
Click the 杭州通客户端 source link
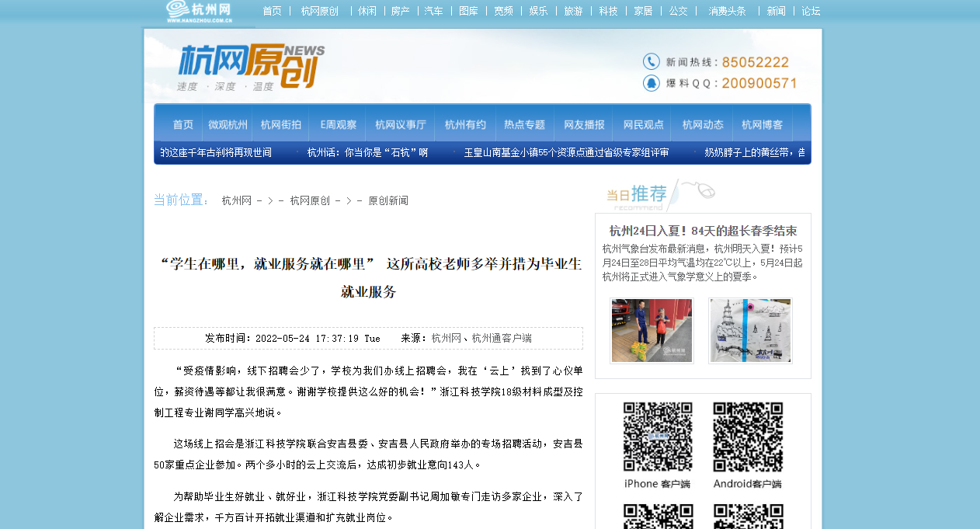[x=502, y=338]
